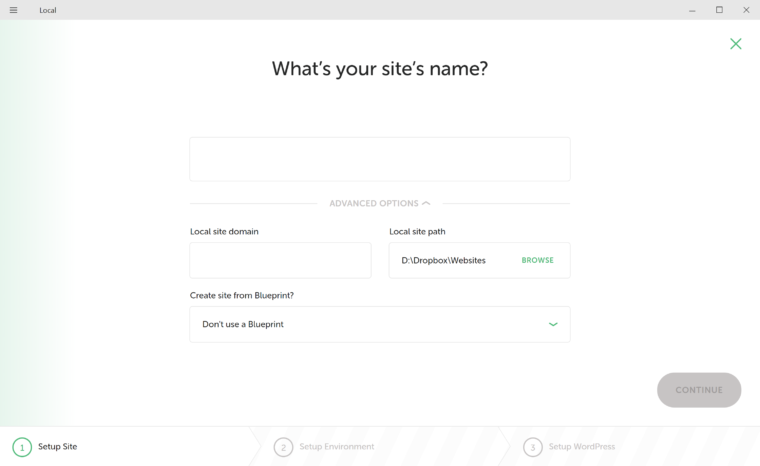Click the step 1 circle icon
This screenshot has height=466, width=760.
[x=22, y=447]
